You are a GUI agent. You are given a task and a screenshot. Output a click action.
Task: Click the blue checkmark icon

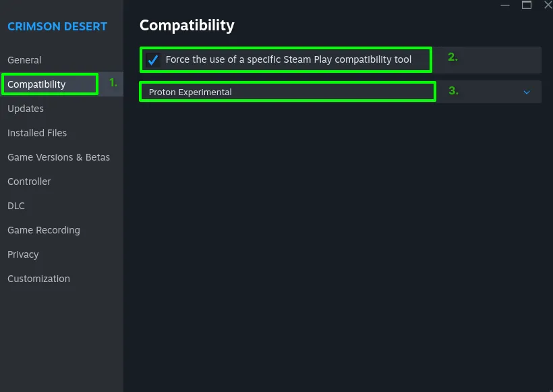pyautogui.click(x=153, y=59)
